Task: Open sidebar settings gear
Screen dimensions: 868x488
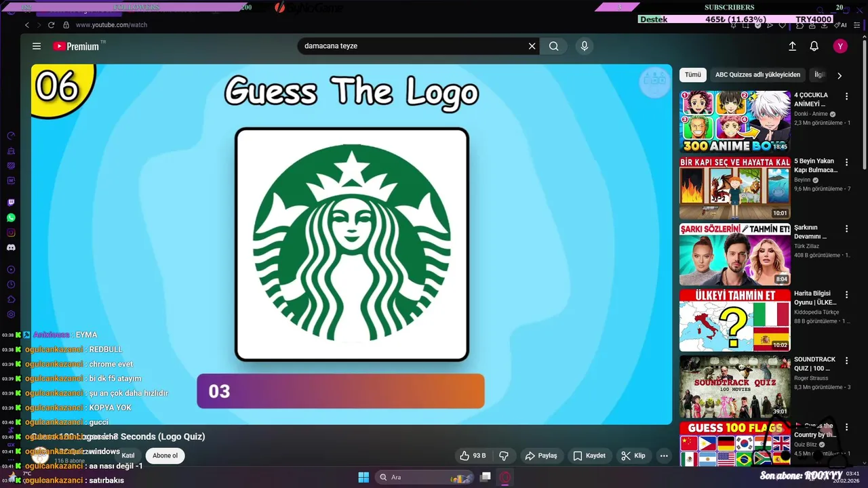Action: pos(11,314)
